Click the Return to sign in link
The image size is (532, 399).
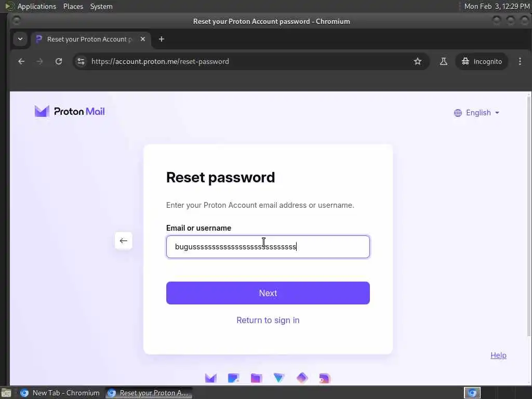tap(268, 320)
